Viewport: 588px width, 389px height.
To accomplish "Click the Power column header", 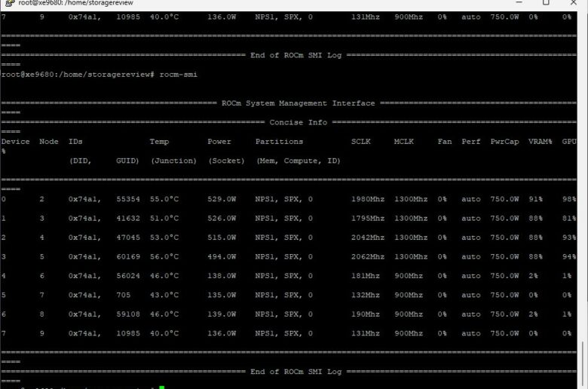I will (x=219, y=142).
